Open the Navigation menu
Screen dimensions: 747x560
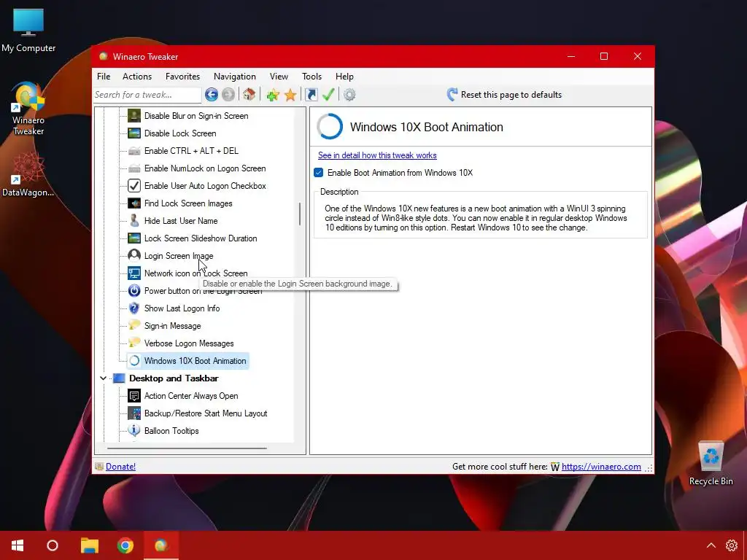tap(234, 76)
